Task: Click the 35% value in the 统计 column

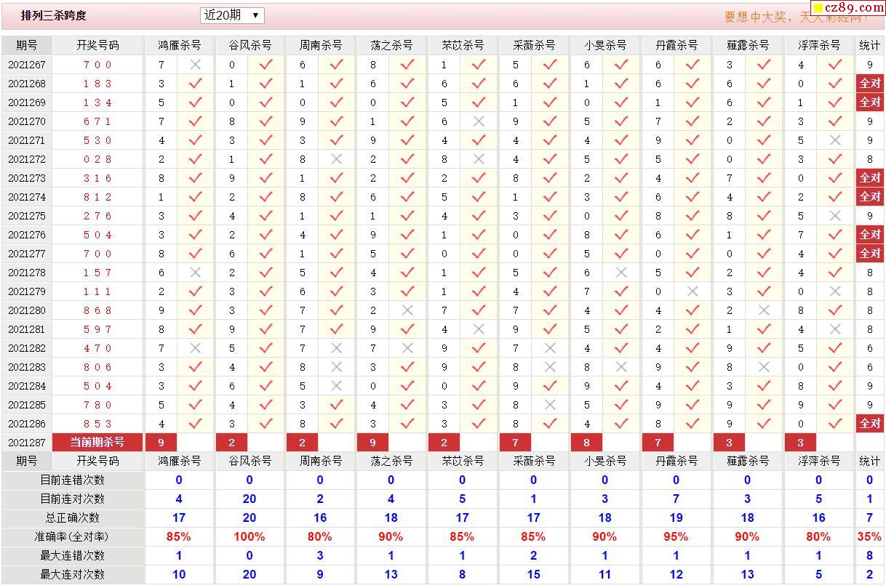Action: 869,537
